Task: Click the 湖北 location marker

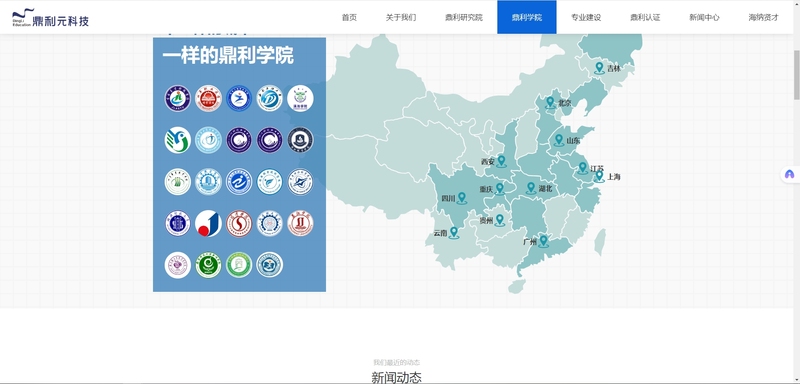Action: tap(531, 189)
